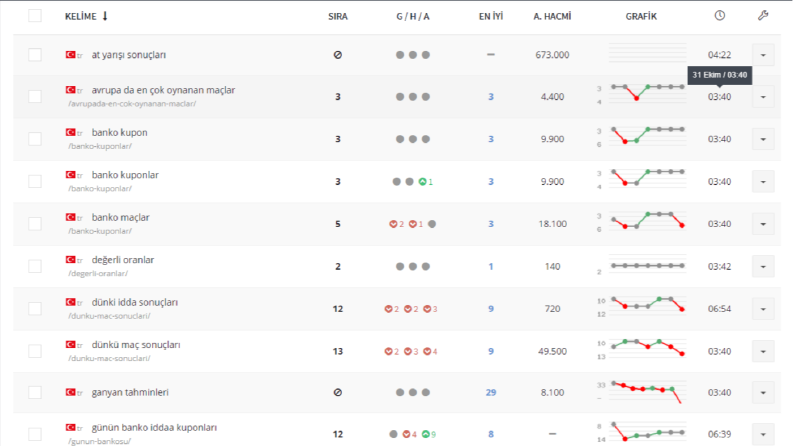Open actions dropdown for değerli oranlar
Screen dimensions: 793x446
763,266
